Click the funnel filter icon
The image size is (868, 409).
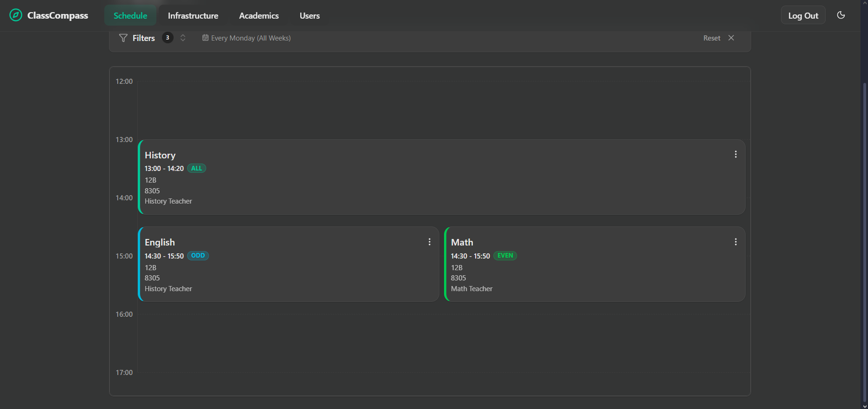[123, 38]
